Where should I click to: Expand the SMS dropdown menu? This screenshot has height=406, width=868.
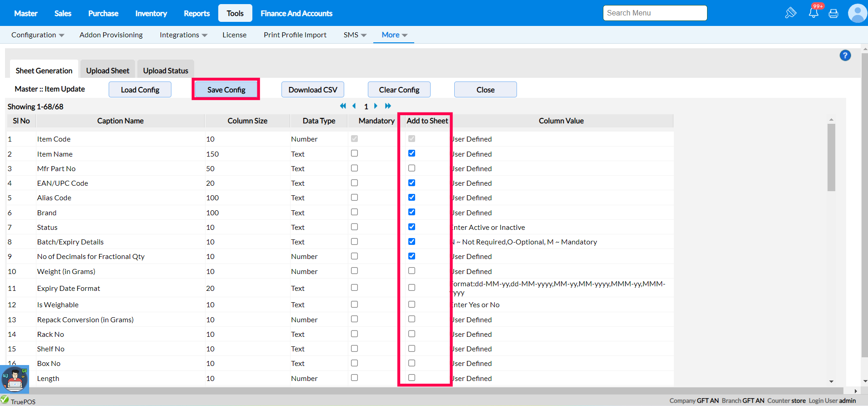pyautogui.click(x=355, y=35)
